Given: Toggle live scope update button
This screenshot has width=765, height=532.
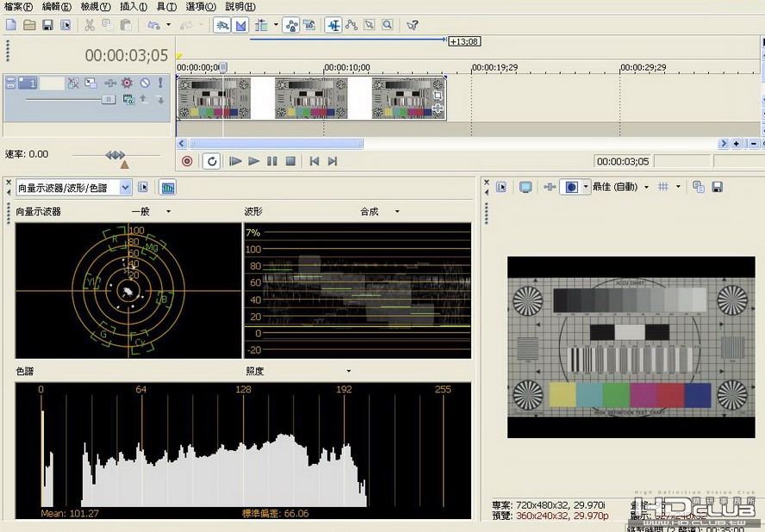Looking at the screenshot, I should click(x=167, y=188).
